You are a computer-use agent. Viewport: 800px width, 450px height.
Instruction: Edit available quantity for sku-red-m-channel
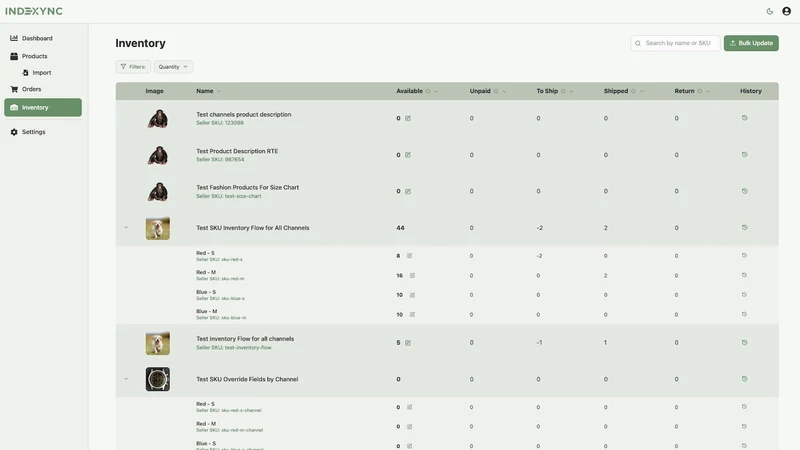(409, 427)
